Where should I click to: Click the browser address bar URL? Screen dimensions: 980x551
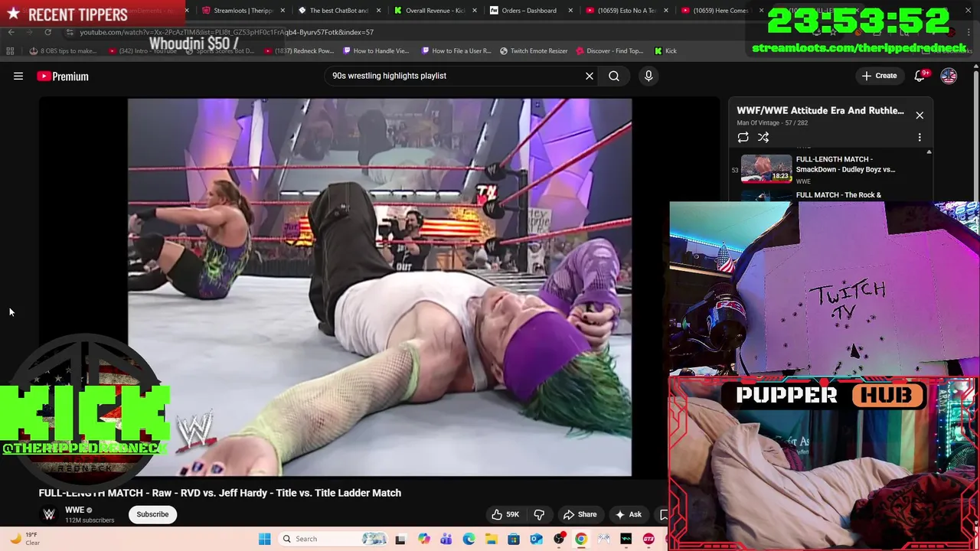click(227, 32)
